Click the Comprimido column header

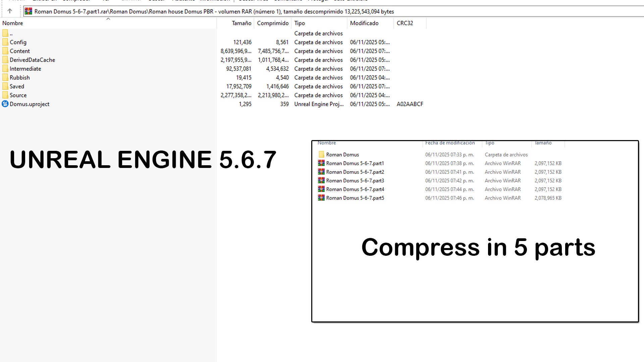[272, 23]
